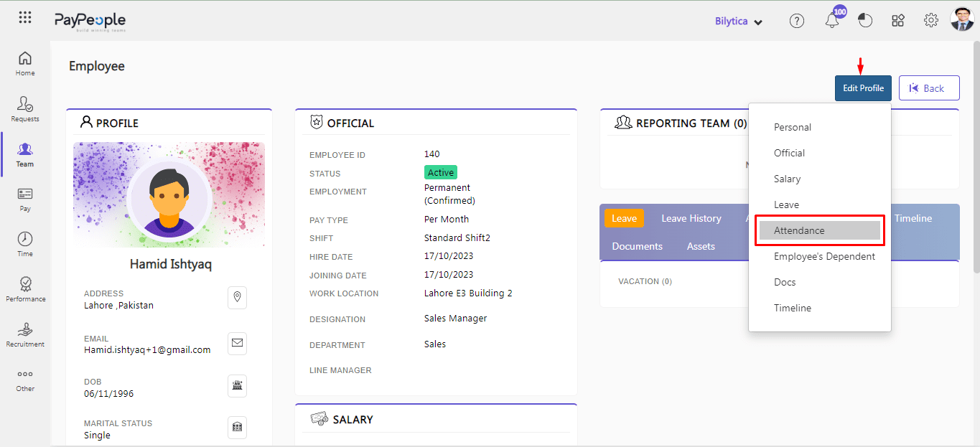Click the Sales Manager designation value
Viewport: 980px width, 447px height.
(456, 318)
